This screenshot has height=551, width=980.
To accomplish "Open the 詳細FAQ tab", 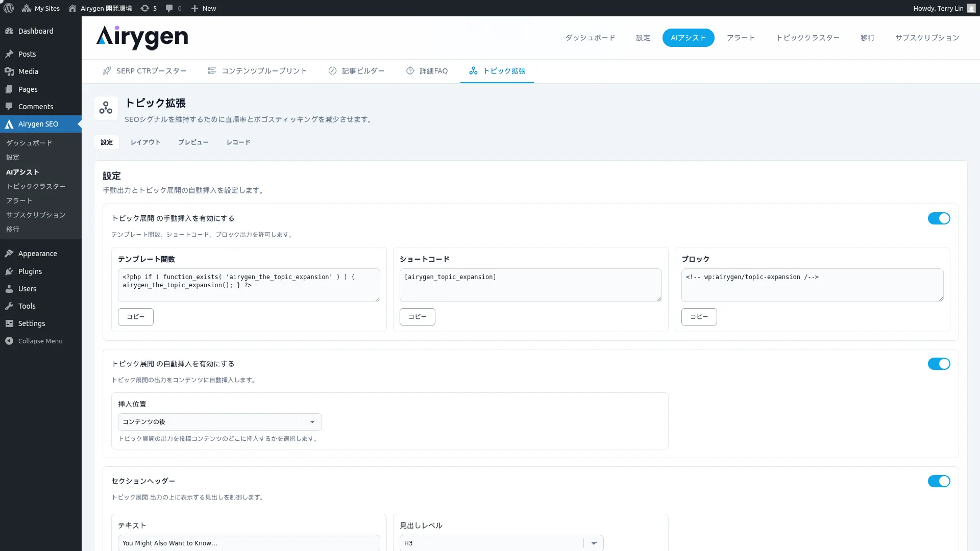I will [427, 71].
